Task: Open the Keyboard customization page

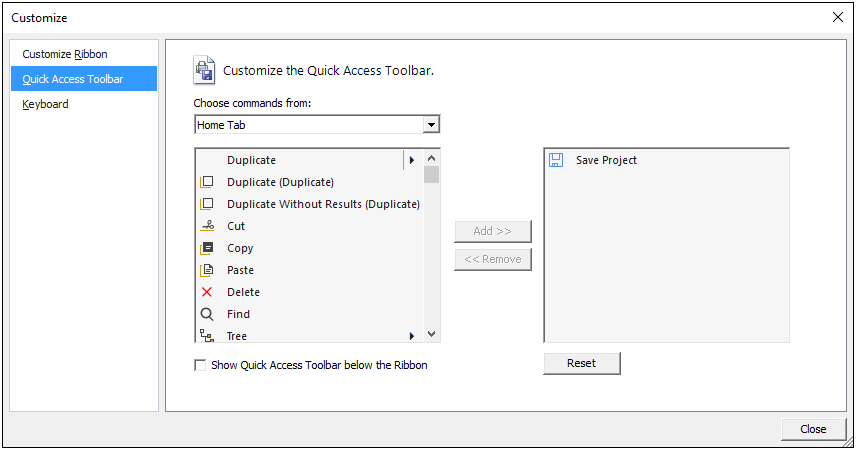Action: [x=46, y=104]
